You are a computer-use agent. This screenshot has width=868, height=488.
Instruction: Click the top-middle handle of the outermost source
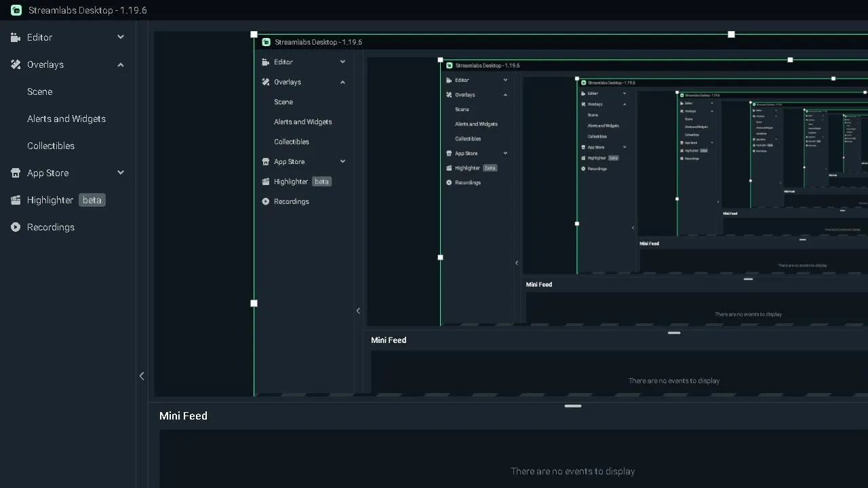(731, 34)
